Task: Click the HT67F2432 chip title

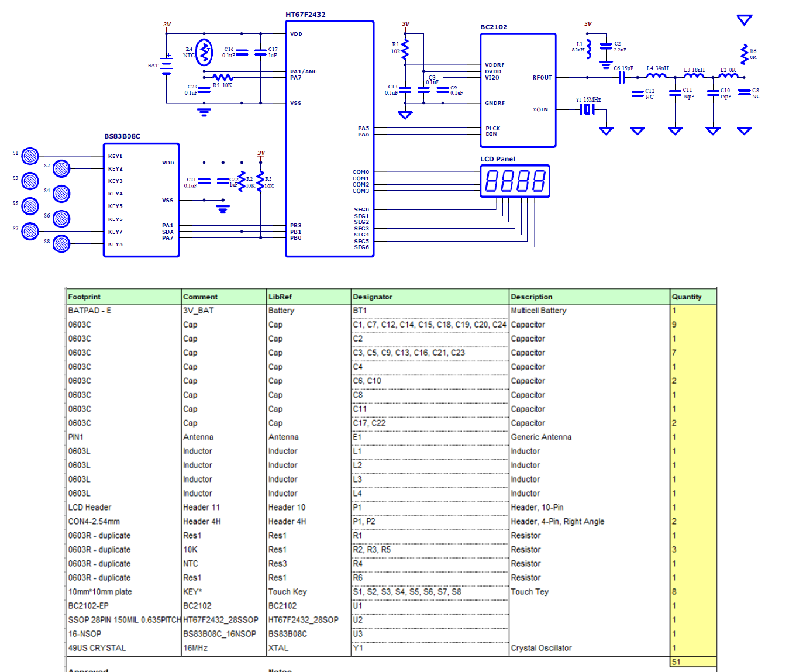Action: (x=305, y=15)
